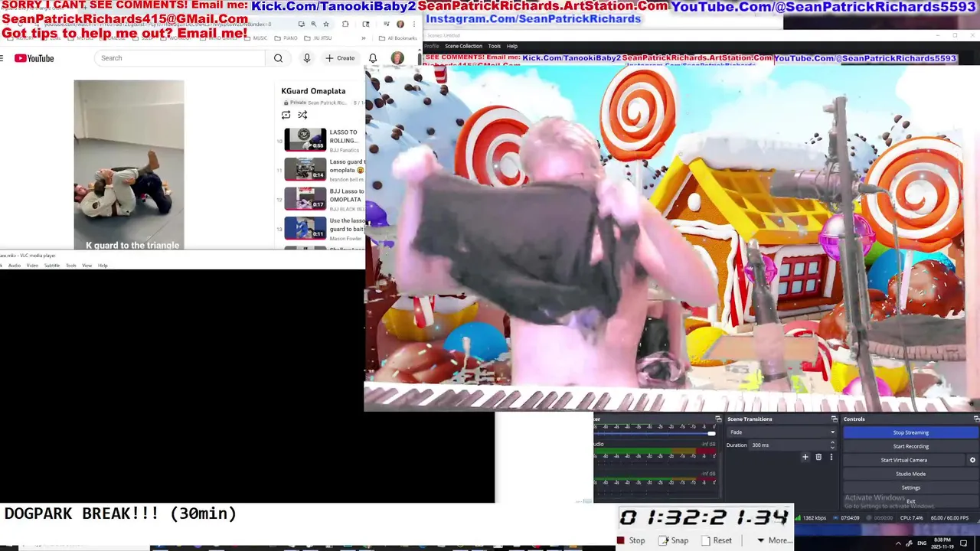Click the YouTube Create button

pyautogui.click(x=340, y=58)
